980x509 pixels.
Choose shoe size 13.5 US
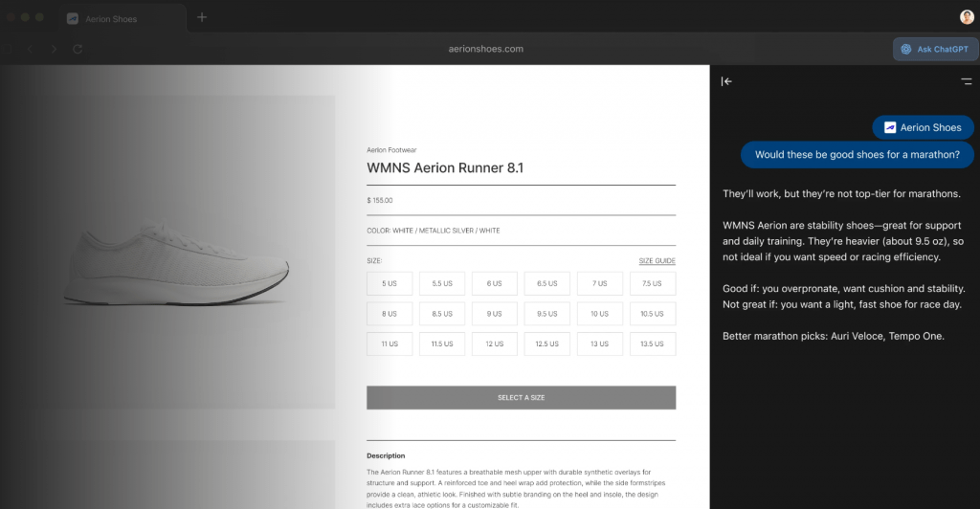(653, 344)
